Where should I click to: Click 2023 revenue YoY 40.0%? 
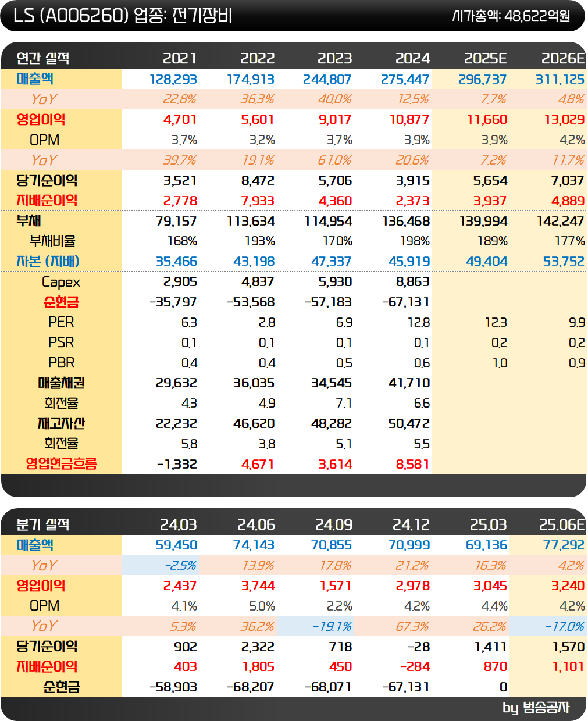pyautogui.click(x=335, y=99)
